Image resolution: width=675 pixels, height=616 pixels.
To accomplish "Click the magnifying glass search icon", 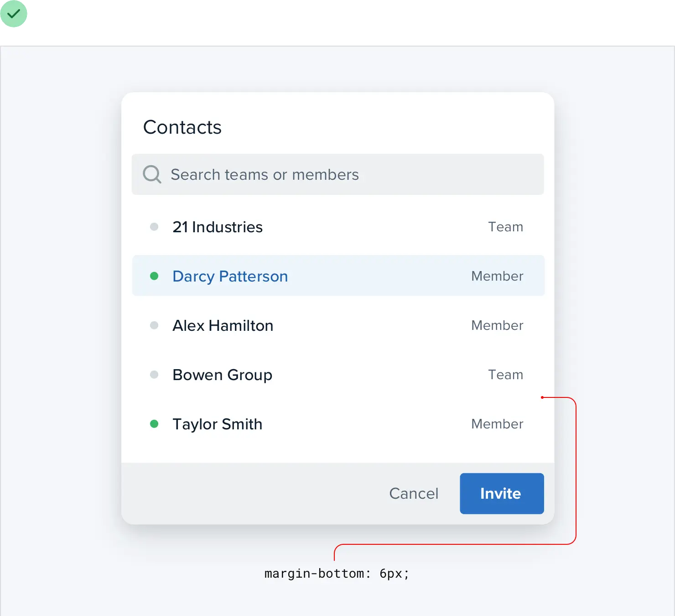I will click(x=152, y=174).
